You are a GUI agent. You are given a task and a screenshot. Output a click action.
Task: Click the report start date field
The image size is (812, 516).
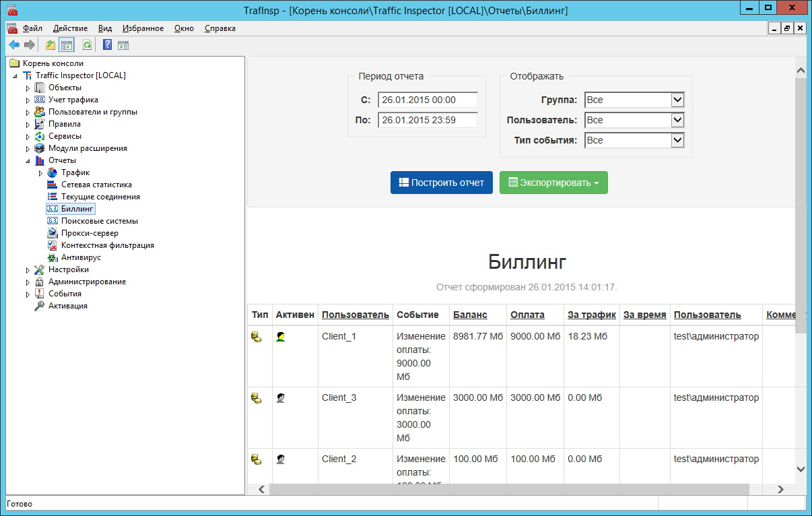(x=428, y=100)
